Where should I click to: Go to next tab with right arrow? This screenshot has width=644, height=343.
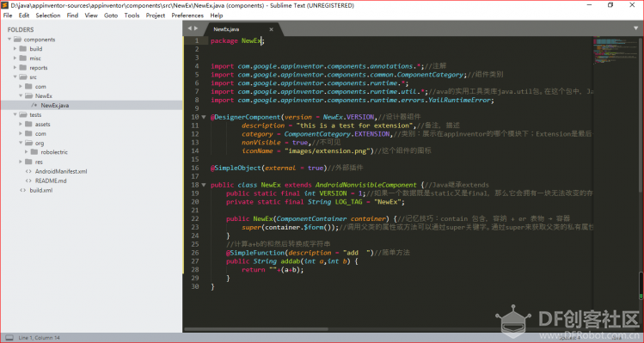(196, 28)
